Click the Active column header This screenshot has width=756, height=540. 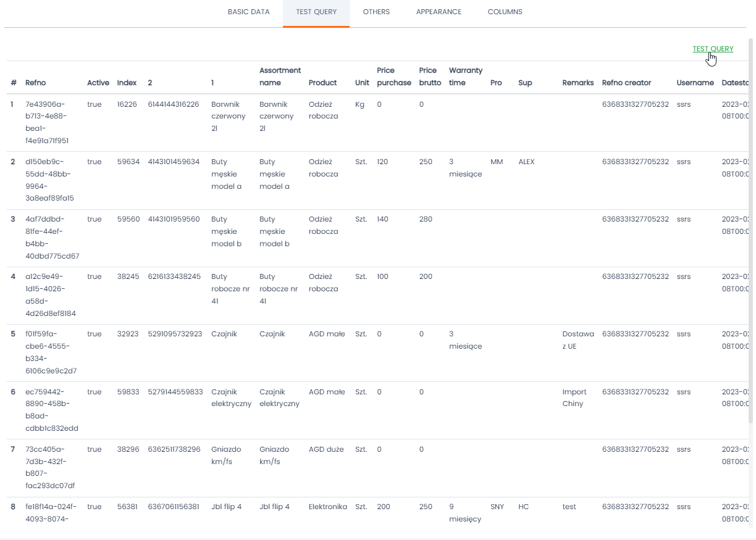coord(98,83)
